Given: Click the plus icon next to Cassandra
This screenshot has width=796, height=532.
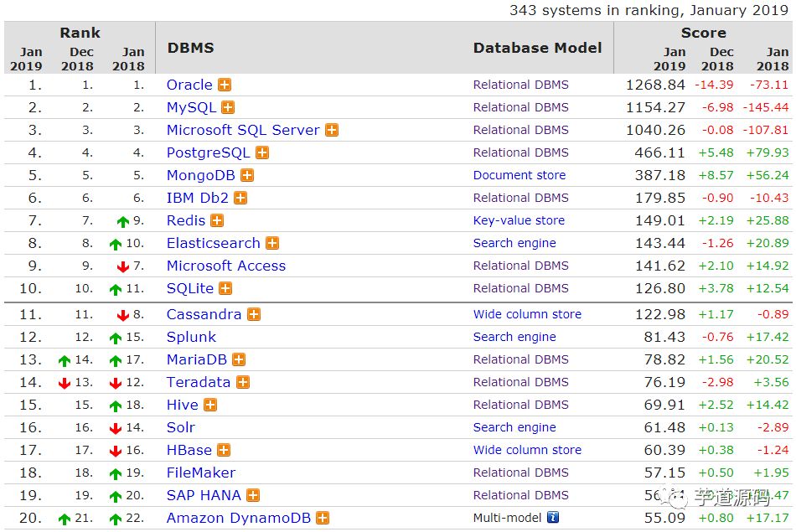Looking at the screenshot, I should coord(254,314).
